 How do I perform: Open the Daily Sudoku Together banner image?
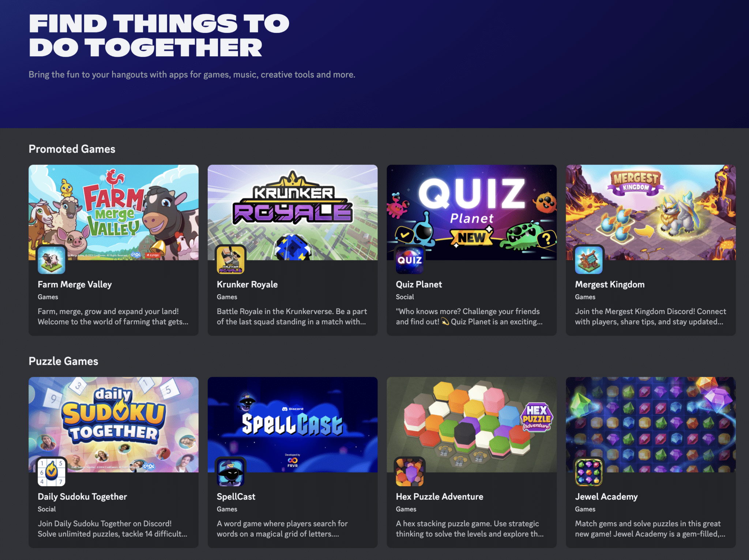[x=114, y=425]
